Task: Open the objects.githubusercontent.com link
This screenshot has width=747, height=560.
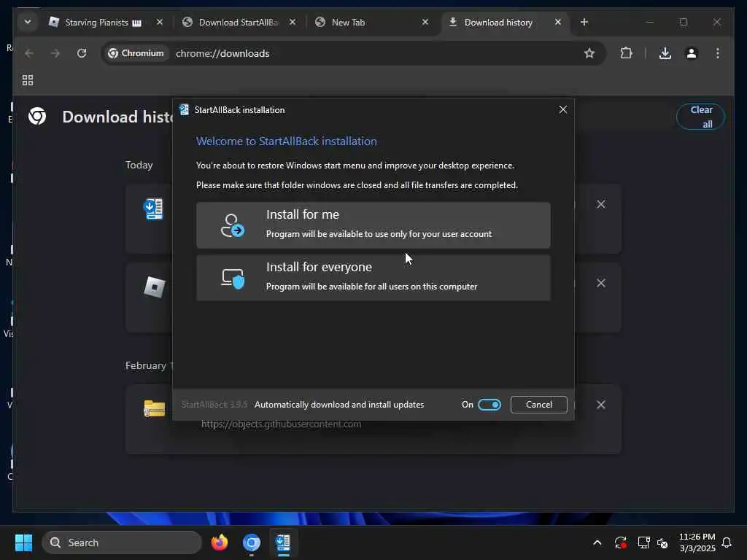Action: [x=281, y=424]
